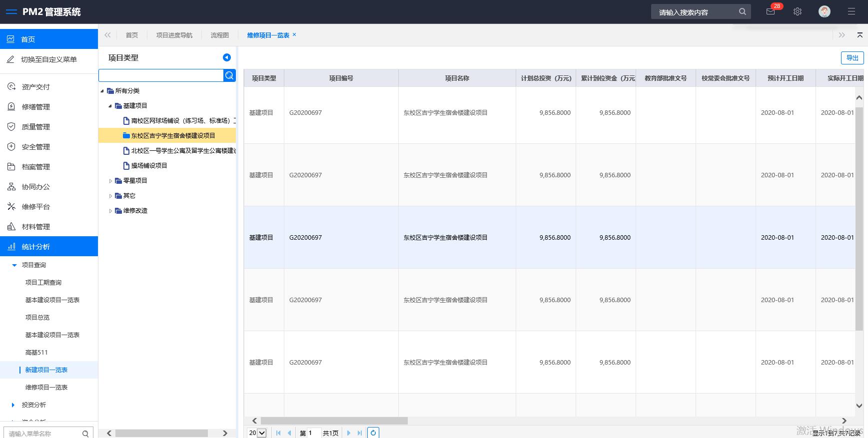Switch to the 流程图 tab
This screenshot has width=868, height=438.
click(x=219, y=35)
